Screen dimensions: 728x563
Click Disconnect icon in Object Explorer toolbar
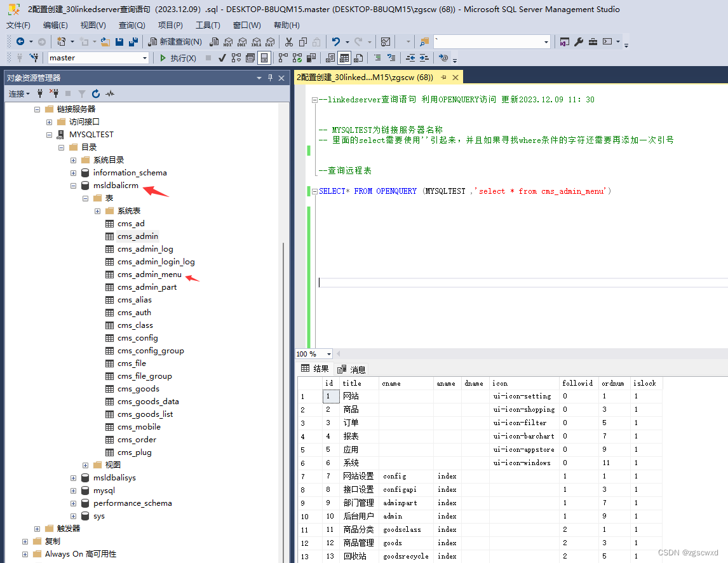(x=55, y=94)
